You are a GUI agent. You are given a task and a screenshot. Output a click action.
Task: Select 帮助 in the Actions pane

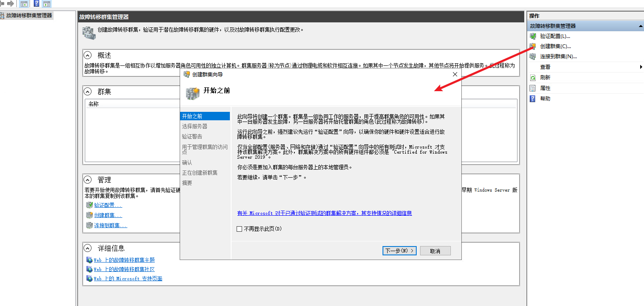point(545,99)
